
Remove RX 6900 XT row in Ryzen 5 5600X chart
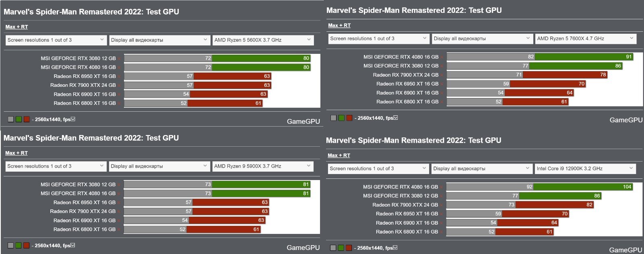[119, 94]
